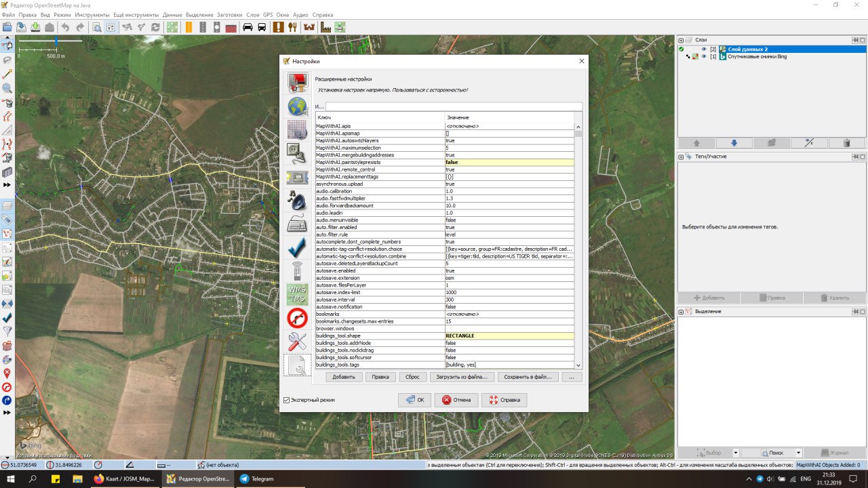868x488 pixels.
Task: Move the layer down with blue arrow
Action: click(x=734, y=143)
